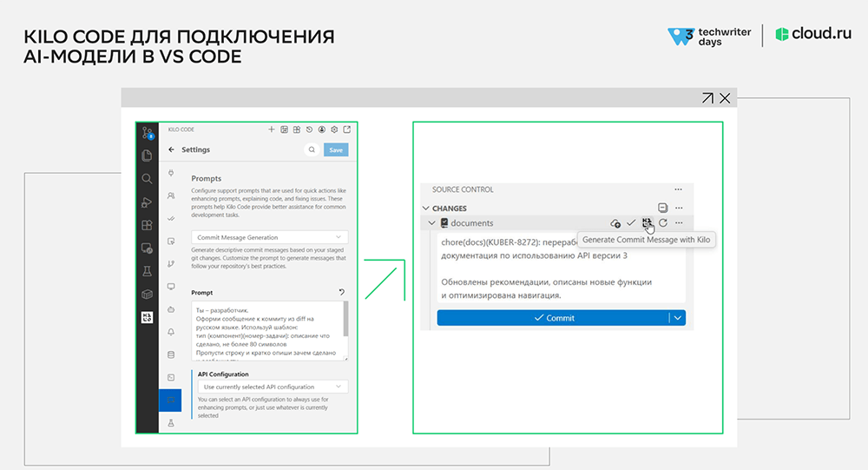868x470 pixels.
Task: Select highlighted Prompts settings tab
Action: tap(170, 400)
